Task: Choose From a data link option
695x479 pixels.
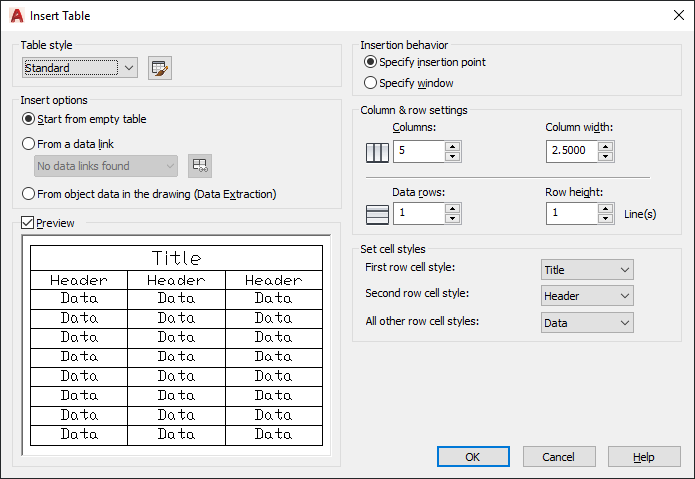Action: tap(29, 144)
